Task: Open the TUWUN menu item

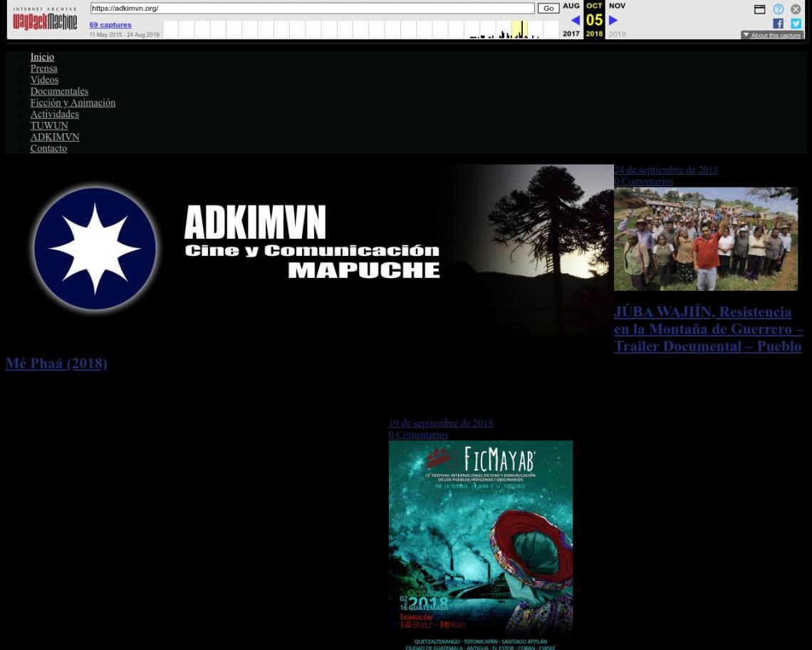Action: [x=49, y=125]
